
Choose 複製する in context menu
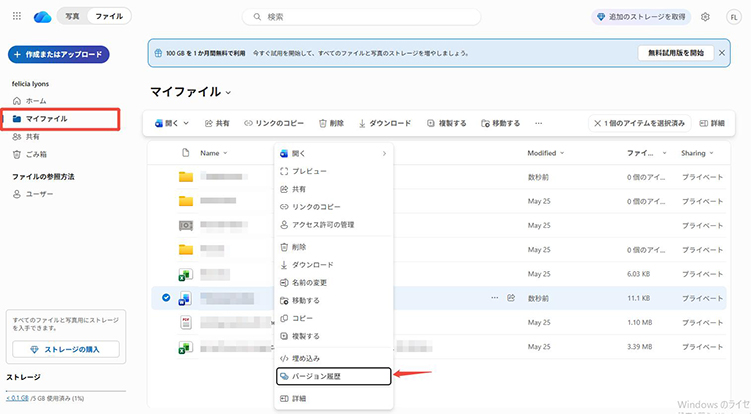click(x=334, y=336)
